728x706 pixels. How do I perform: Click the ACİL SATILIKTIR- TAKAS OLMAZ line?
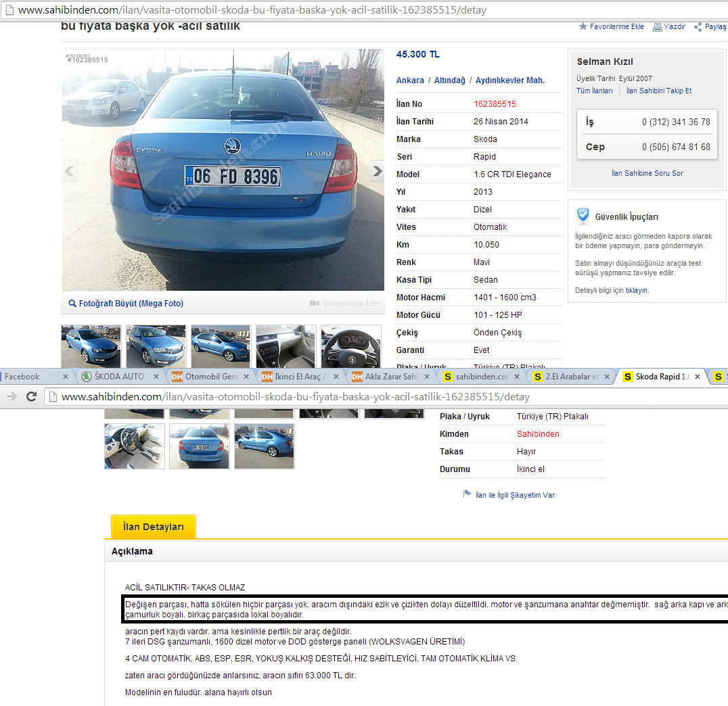click(x=185, y=588)
